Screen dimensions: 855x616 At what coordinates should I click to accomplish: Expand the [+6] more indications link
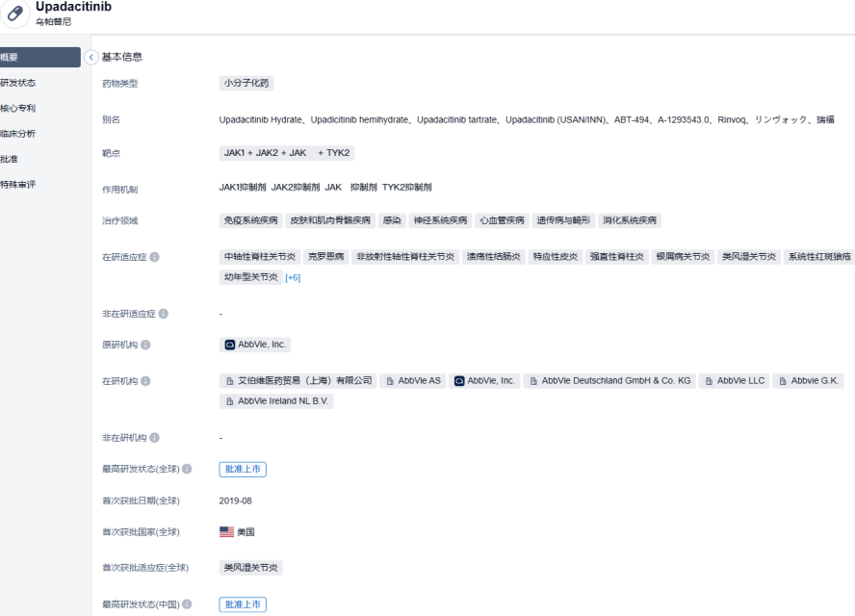293,277
